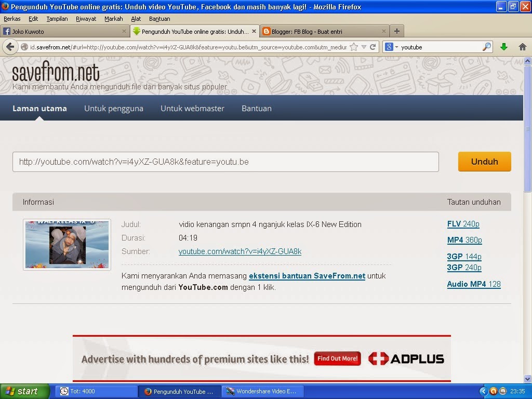
Task: Switch to Wondershare Video Editor taskbar item
Action: (262, 391)
